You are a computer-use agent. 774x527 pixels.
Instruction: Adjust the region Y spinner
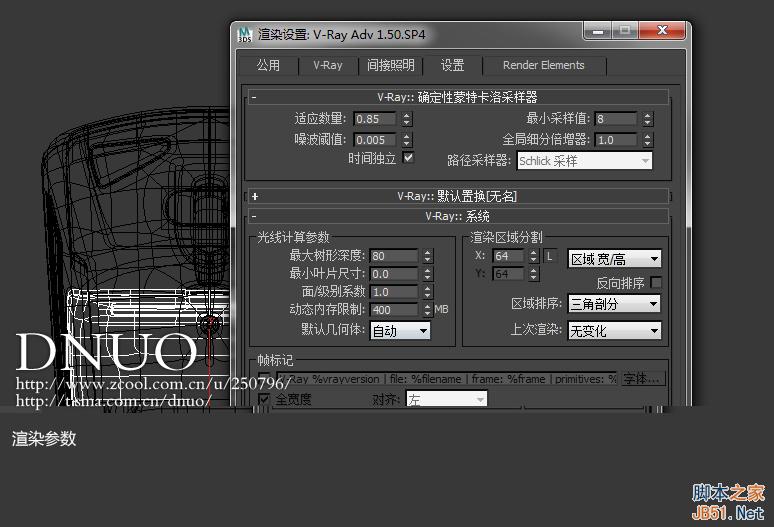[534, 274]
